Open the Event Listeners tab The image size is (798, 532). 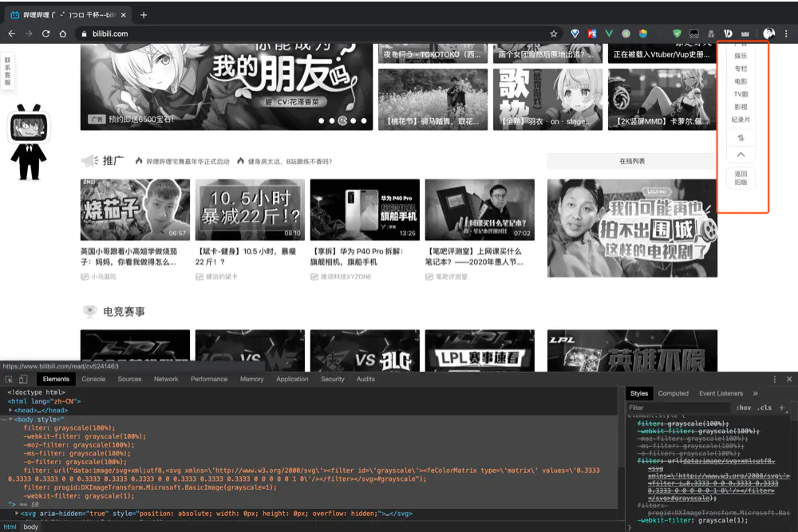click(721, 393)
